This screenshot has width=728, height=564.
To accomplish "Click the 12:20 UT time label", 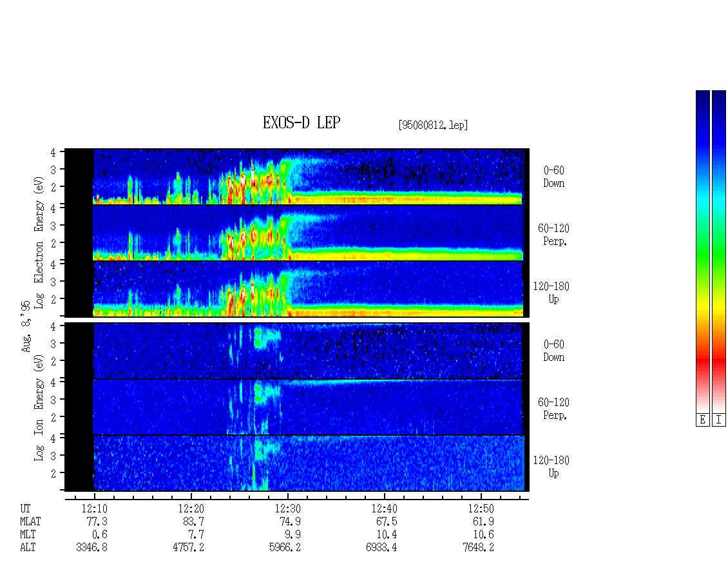I will pyautogui.click(x=191, y=509).
